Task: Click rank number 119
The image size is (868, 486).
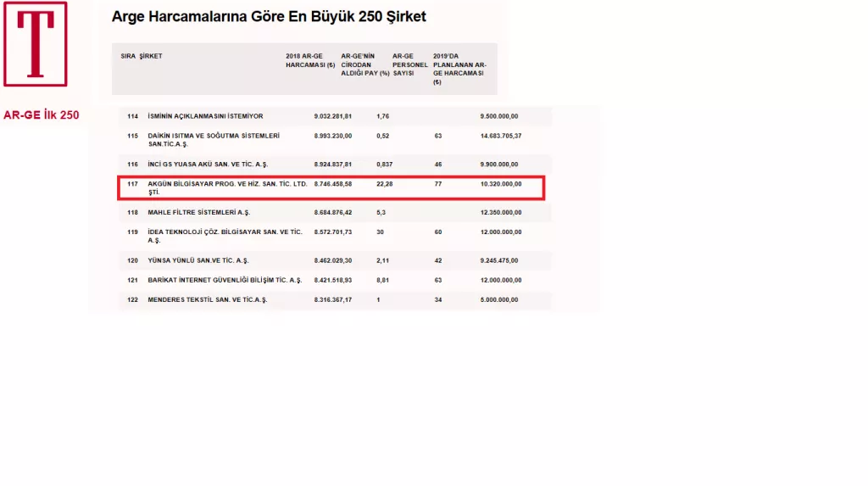Action: pos(132,232)
